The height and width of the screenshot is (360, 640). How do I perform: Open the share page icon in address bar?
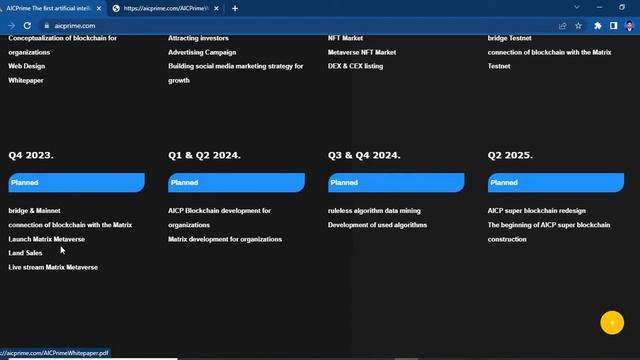point(562,26)
